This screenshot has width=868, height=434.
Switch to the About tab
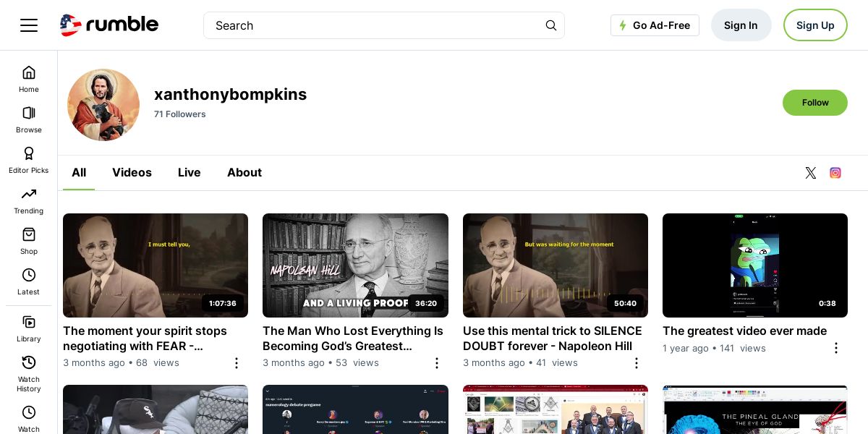pos(244,173)
